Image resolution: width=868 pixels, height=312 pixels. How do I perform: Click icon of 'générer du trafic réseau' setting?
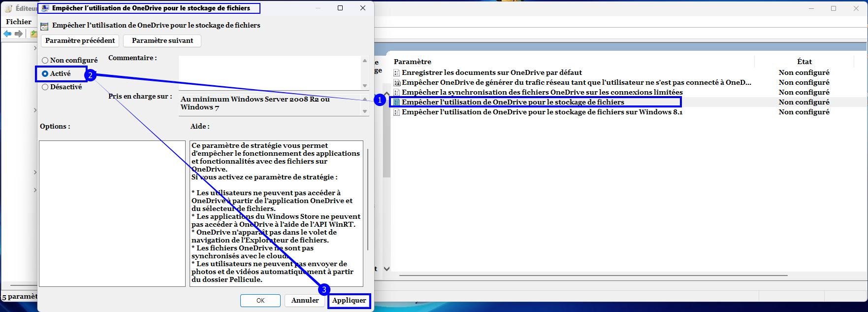coord(397,83)
